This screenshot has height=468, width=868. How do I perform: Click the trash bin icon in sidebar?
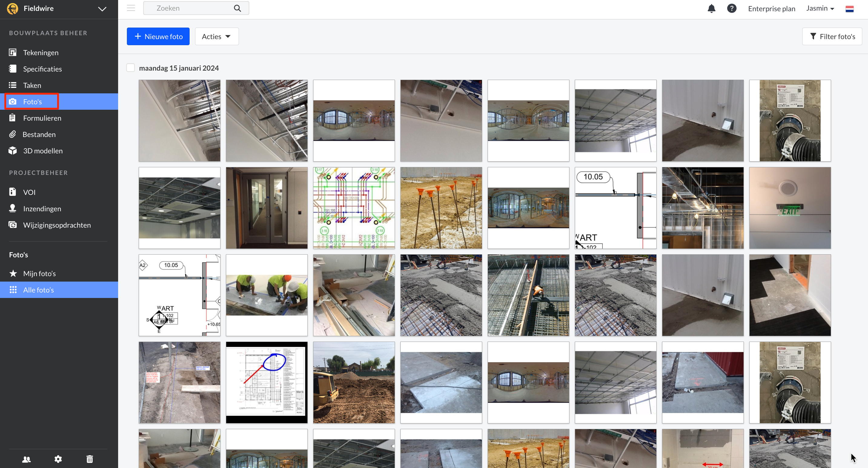(x=90, y=459)
